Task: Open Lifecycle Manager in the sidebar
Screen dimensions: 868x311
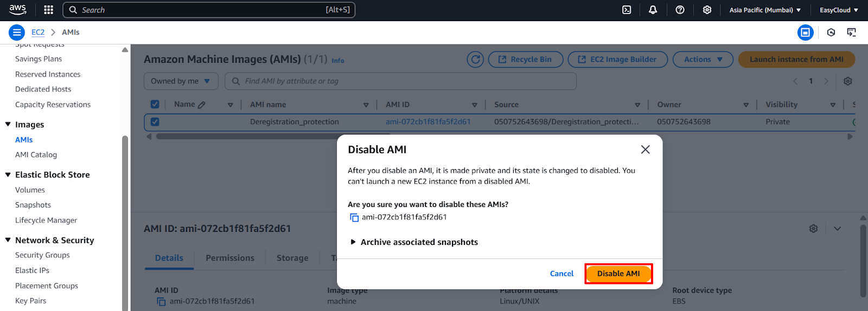Action: click(x=46, y=221)
